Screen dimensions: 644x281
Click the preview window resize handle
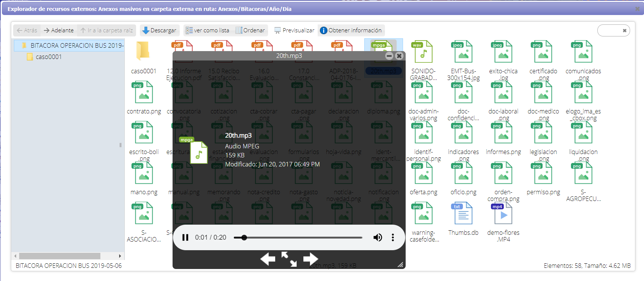pyautogui.click(x=401, y=264)
